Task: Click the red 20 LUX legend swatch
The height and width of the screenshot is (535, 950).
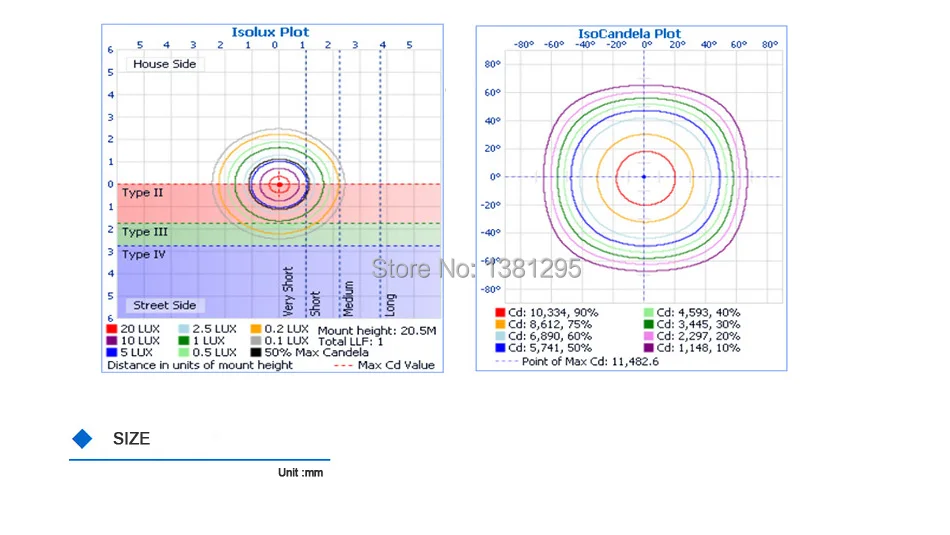Action: click(111, 329)
